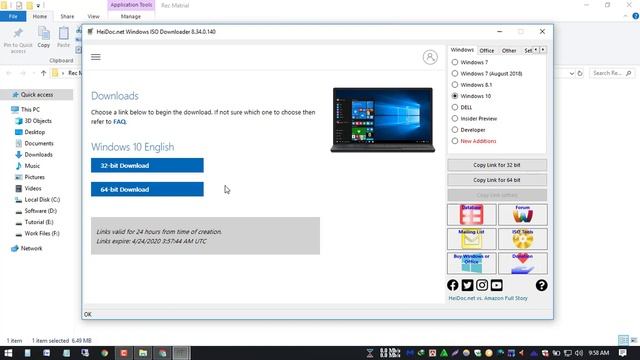The image size is (640, 360).
Task: Select the New Additions radio button
Action: [x=455, y=141]
